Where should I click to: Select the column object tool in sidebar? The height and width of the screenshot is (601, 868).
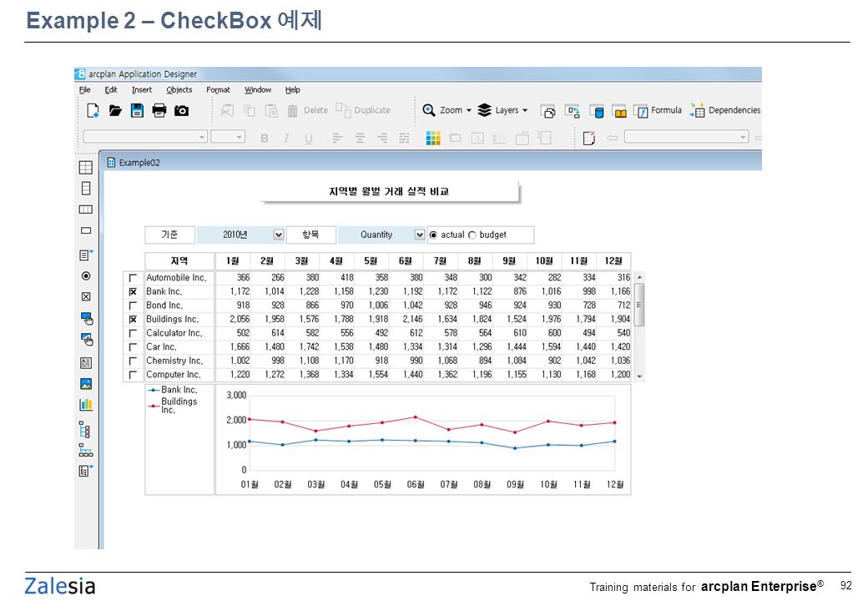coord(86,188)
